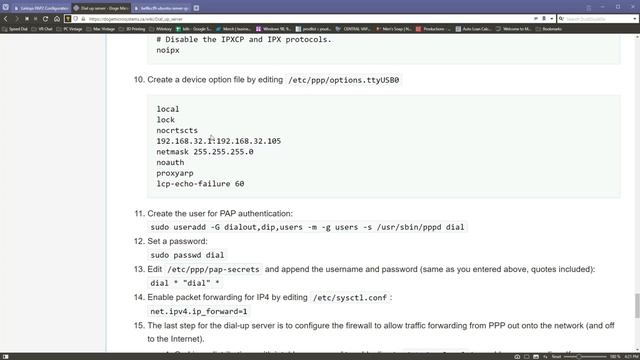Go back to previous page
This screenshot has width=640, height=360.
[x=6, y=19]
